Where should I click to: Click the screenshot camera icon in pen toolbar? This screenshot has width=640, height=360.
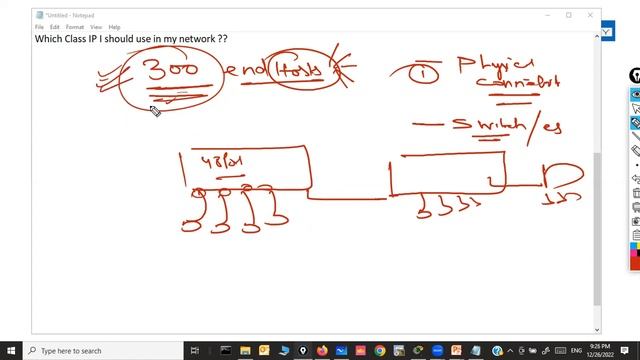(x=636, y=221)
